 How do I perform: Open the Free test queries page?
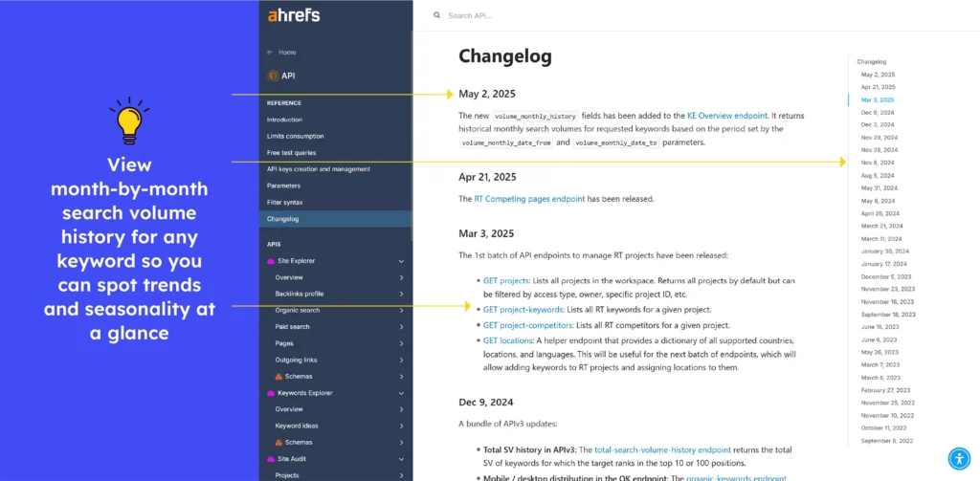(x=291, y=152)
